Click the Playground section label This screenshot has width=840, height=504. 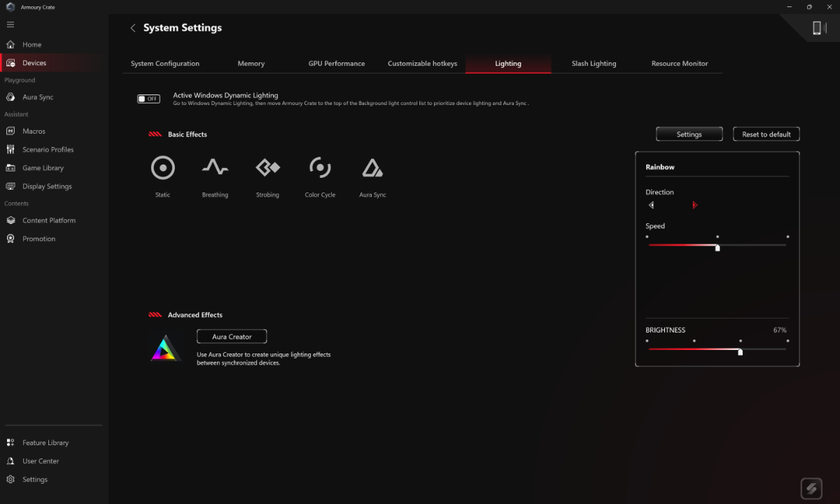click(x=20, y=80)
